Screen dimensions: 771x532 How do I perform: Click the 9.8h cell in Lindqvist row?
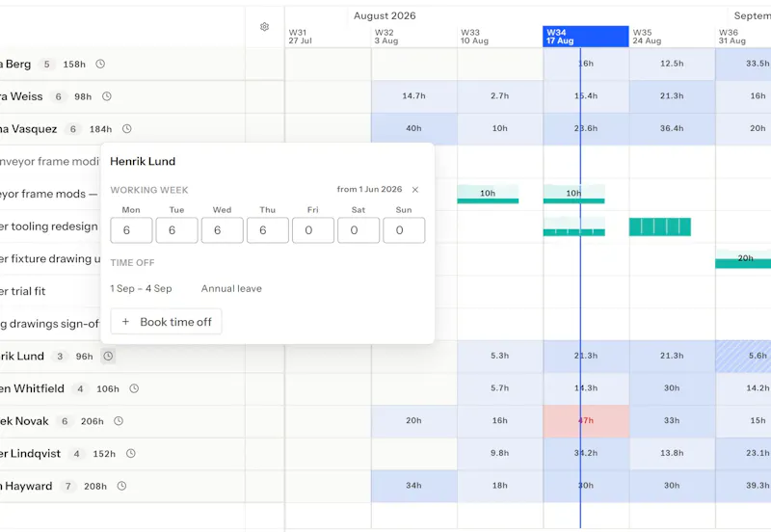pyautogui.click(x=500, y=453)
